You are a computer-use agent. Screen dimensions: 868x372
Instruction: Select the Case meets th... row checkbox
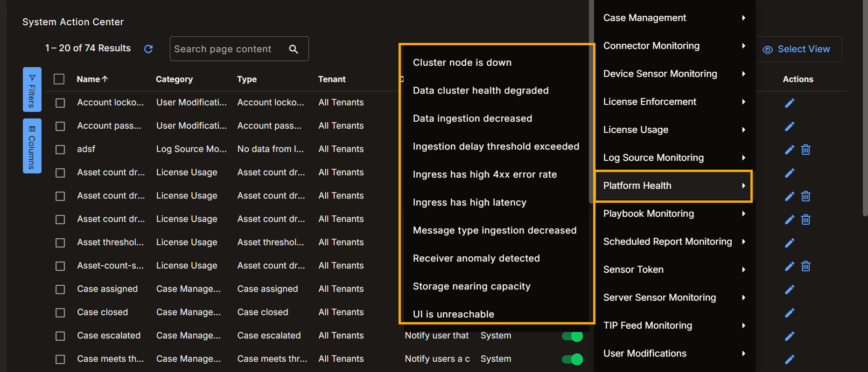[60, 359]
